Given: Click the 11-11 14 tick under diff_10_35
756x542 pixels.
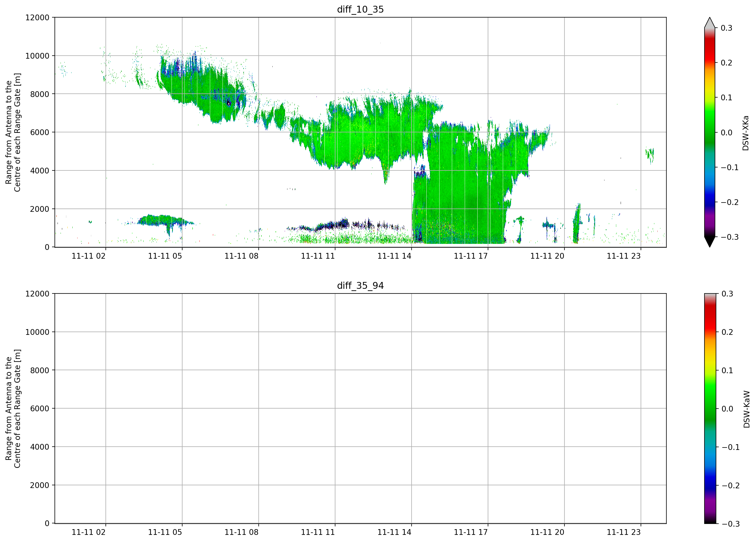Looking at the screenshot, I should (x=394, y=256).
